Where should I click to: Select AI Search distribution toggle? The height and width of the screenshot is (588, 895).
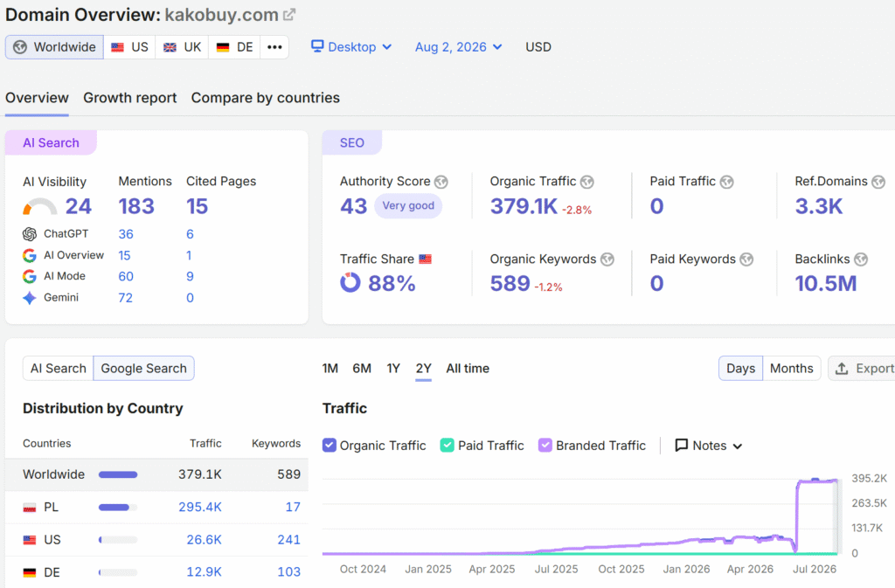coord(59,369)
